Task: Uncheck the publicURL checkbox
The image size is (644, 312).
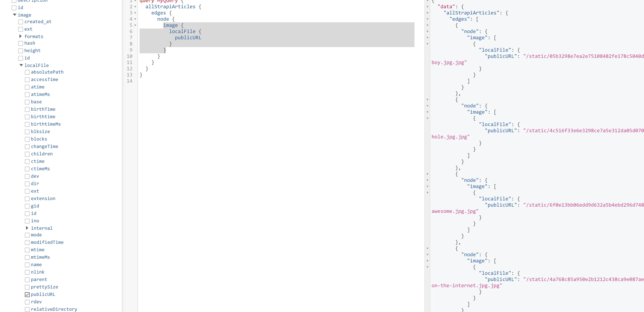Action: point(27,295)
